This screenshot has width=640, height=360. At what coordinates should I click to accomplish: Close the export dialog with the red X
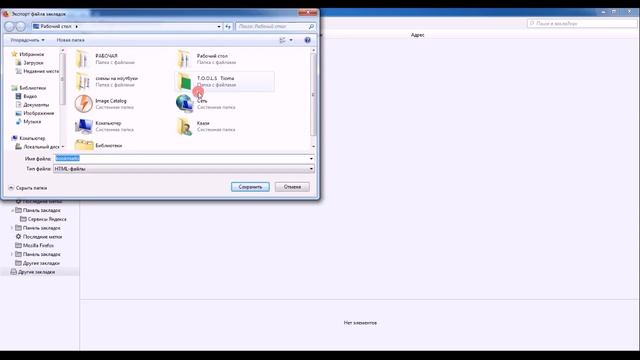click(308, 13)
